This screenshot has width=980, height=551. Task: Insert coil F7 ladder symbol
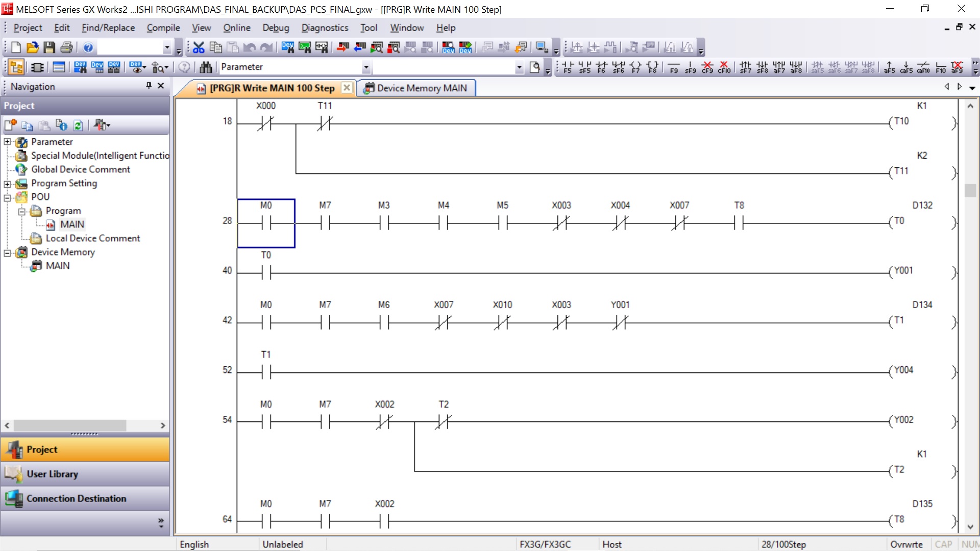[x=635, y=67]
